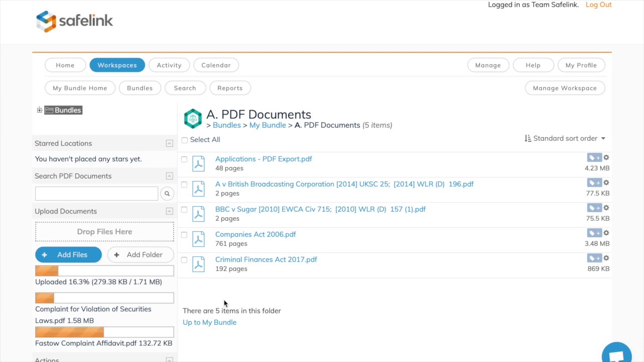Add tag to Companies Act 2006.pdf

(x=594, y=233)
